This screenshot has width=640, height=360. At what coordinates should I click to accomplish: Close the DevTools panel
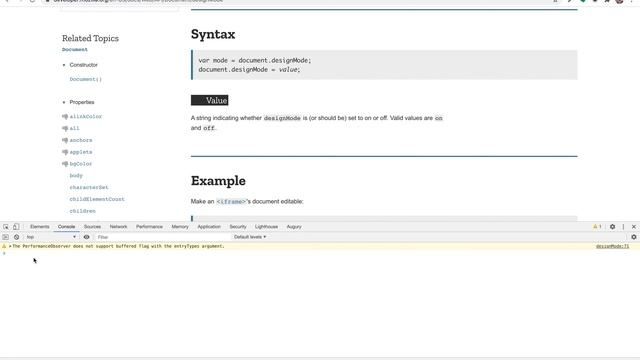click(x=634, y=227)
